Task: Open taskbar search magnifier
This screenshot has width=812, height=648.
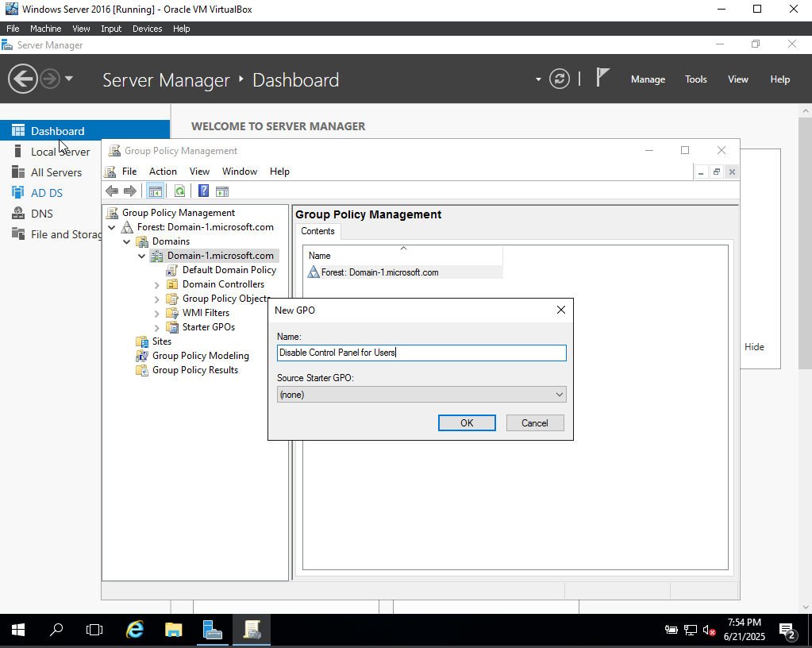Action: (x=56, y=630)
